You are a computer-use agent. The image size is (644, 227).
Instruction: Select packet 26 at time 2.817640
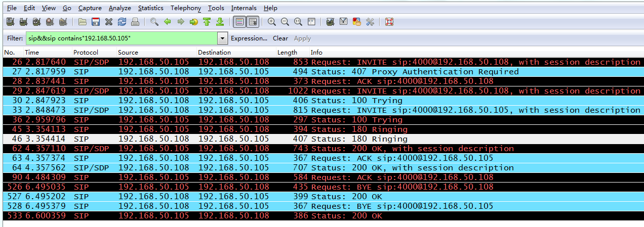click(323, 62)
